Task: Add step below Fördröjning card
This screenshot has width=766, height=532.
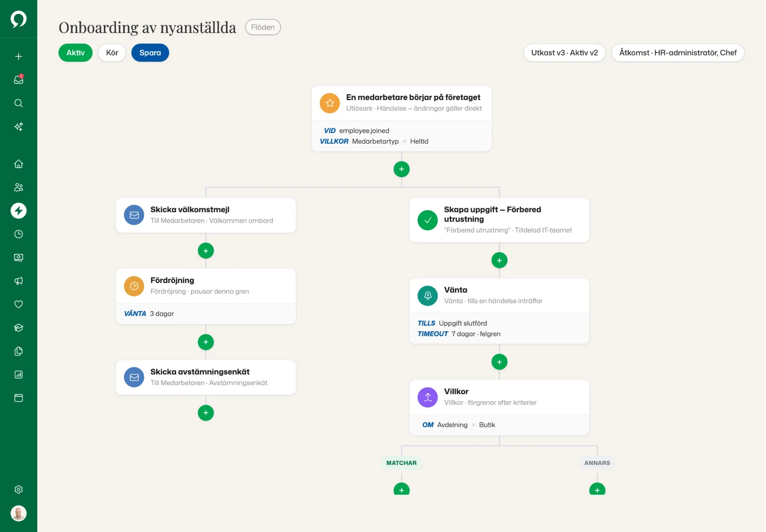Action: tap(206, 342)
